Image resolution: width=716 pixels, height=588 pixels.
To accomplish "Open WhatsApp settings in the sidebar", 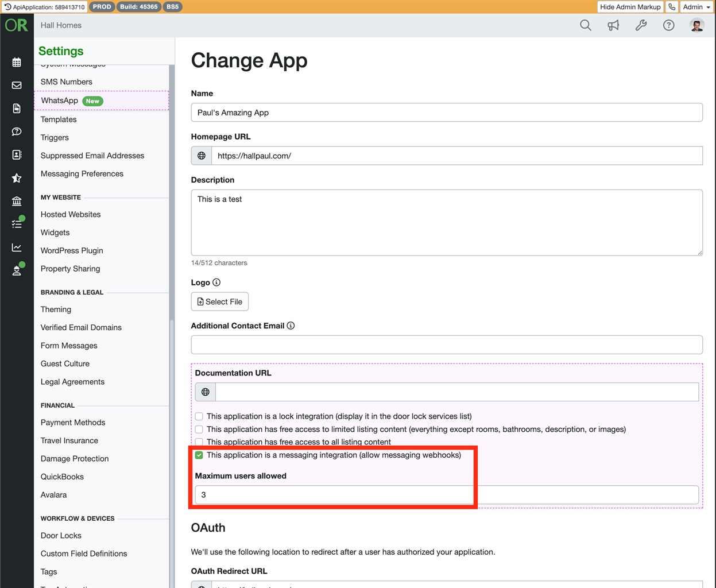I will (x=60, y=100).
